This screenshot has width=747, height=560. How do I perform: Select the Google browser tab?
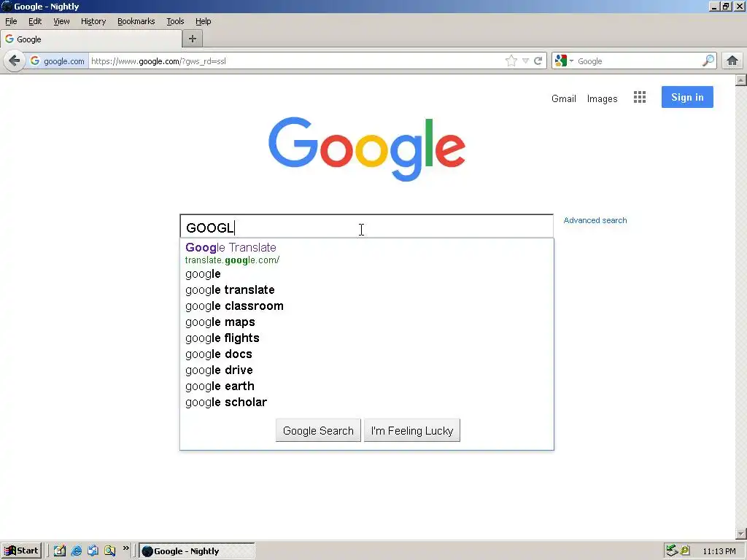[x=91, y=39]
